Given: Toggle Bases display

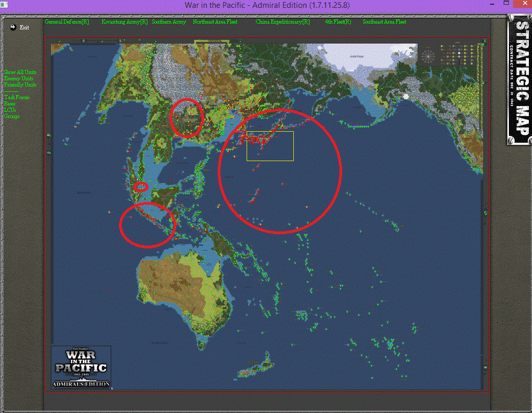Looking at the screenshot, I should click(x=9, y=103).
